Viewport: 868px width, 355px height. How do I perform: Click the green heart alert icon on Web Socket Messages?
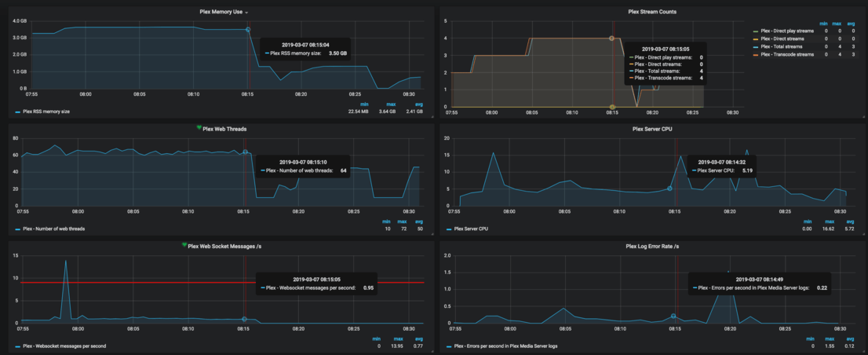(x=184, y=245)
